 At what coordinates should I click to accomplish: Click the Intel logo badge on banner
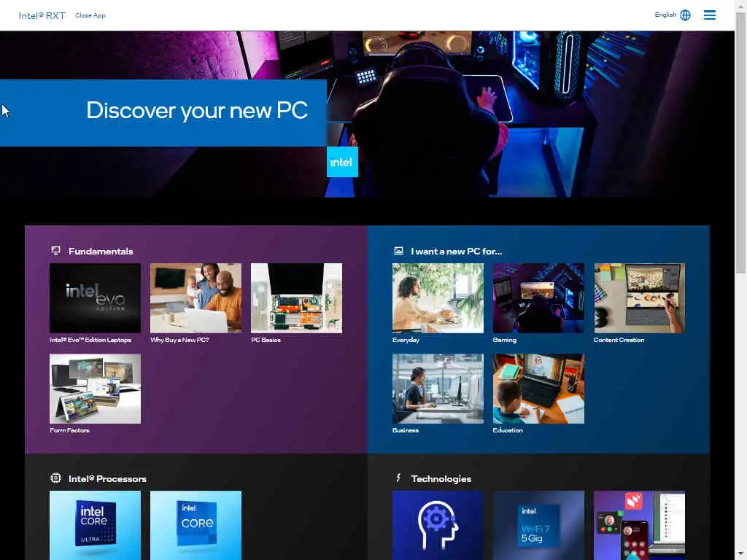[x=342, y=162]
